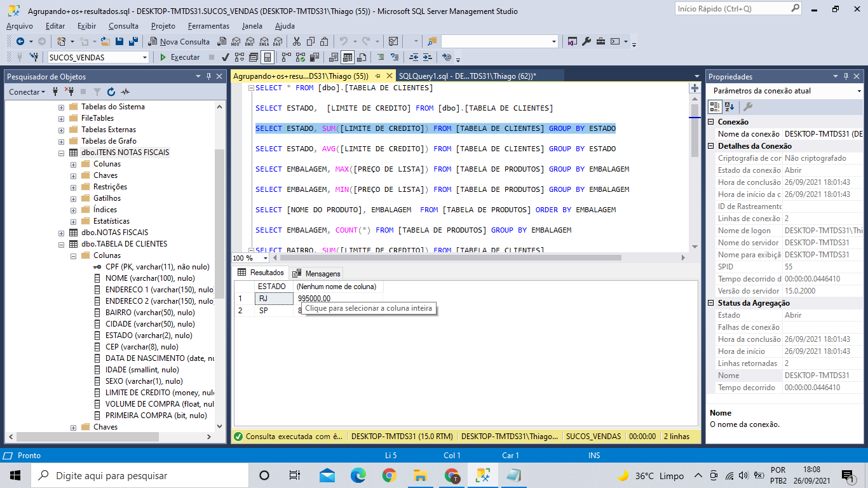Collapse the Detalhes da Conexão section

712,146
